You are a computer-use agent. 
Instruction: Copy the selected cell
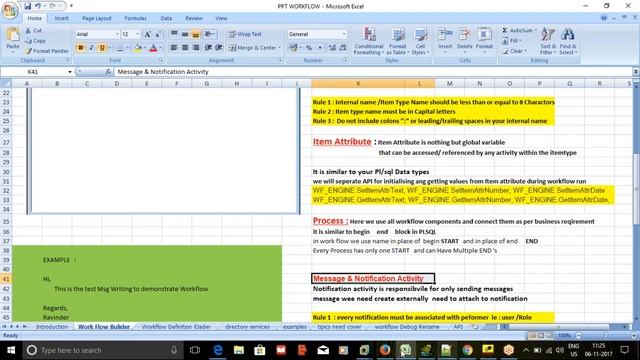point(35,41)
